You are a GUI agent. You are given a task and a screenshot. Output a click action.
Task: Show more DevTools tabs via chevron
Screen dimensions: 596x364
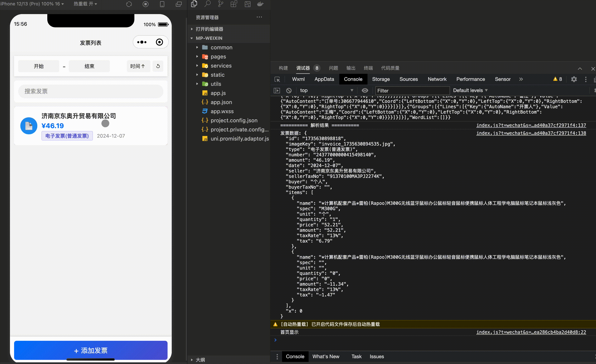coord(521,79)
